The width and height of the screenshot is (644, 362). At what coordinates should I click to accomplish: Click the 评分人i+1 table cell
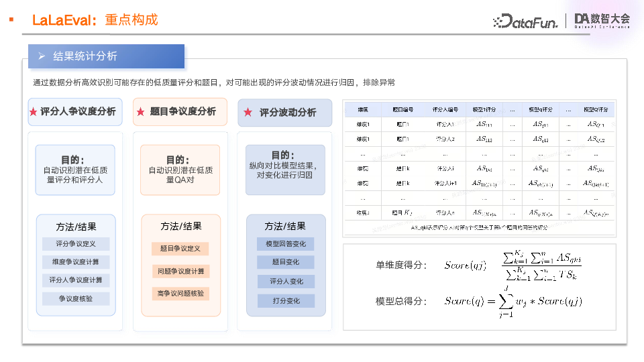(445, 184)
